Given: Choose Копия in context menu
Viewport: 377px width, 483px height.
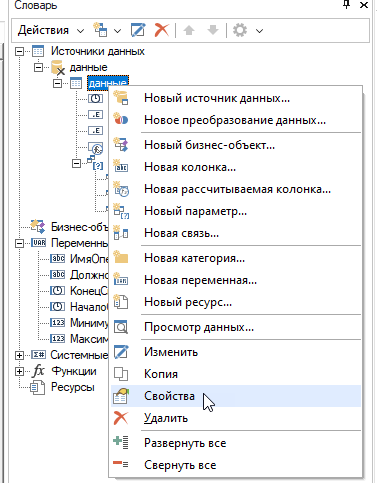Looking at the screenshot, I should pyautogui.click(x=236, y=374).
